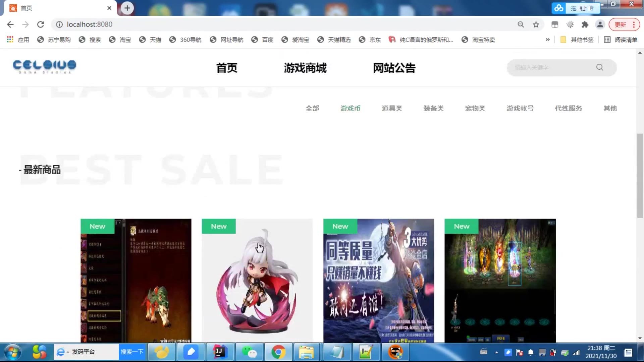Open the green notepad app in the taskbar
Viewport: 644px width, 362px height.
tap(366, 352)
